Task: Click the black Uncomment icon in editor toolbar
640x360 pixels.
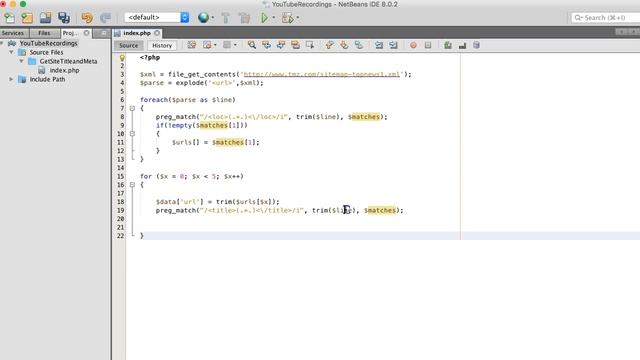Action: pyautogui.click(x=462, y=46)
